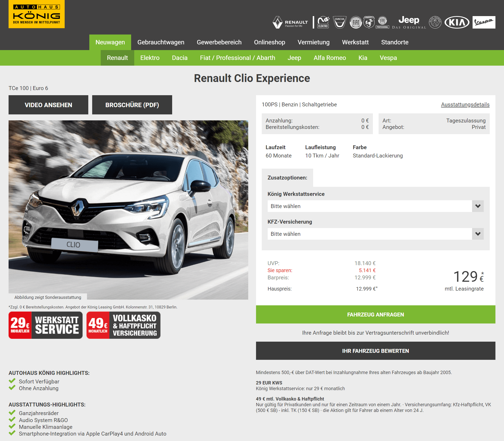The width and height of the screenshot is (504, 441).
Task: Select Jeep in the green bar
Action: tap(294, 58)
